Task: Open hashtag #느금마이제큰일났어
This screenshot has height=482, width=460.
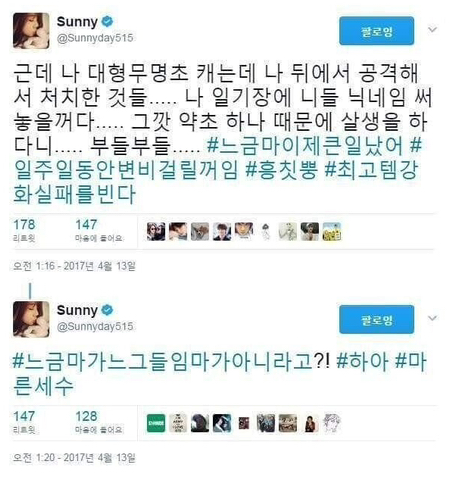Action: (305, 146)
